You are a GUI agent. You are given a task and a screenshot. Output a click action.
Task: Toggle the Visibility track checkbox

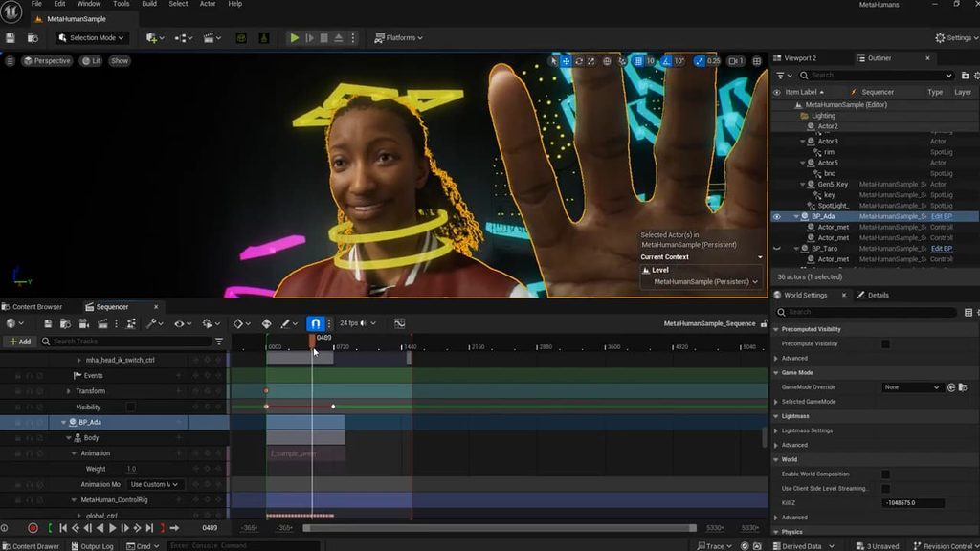[130, 407]
